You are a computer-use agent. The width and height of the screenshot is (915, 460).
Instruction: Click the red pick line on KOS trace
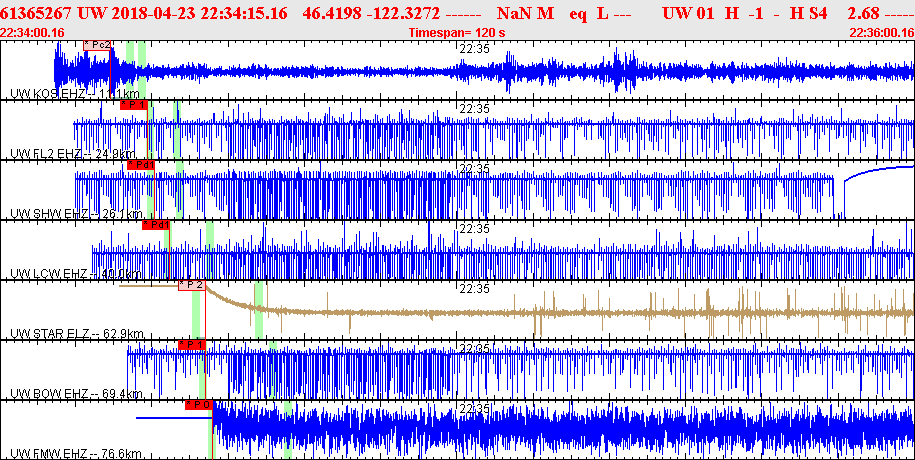[x=110, y=71]
